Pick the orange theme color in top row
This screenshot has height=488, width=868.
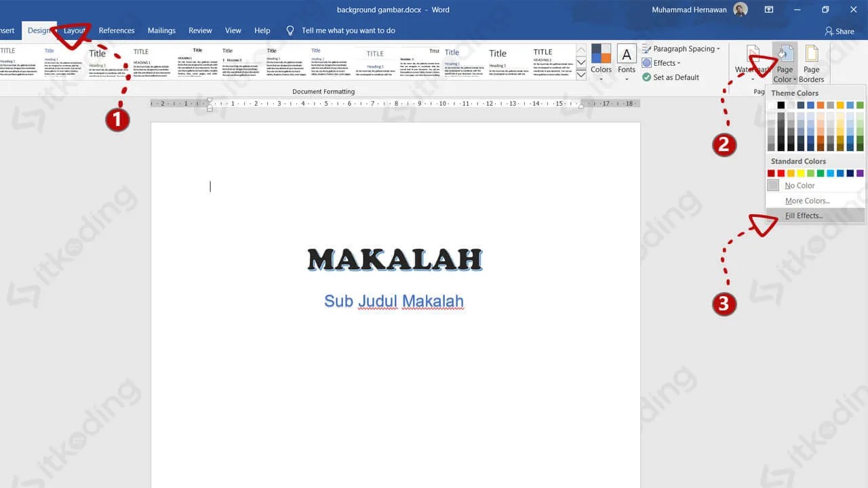click(x=821, y=105)
